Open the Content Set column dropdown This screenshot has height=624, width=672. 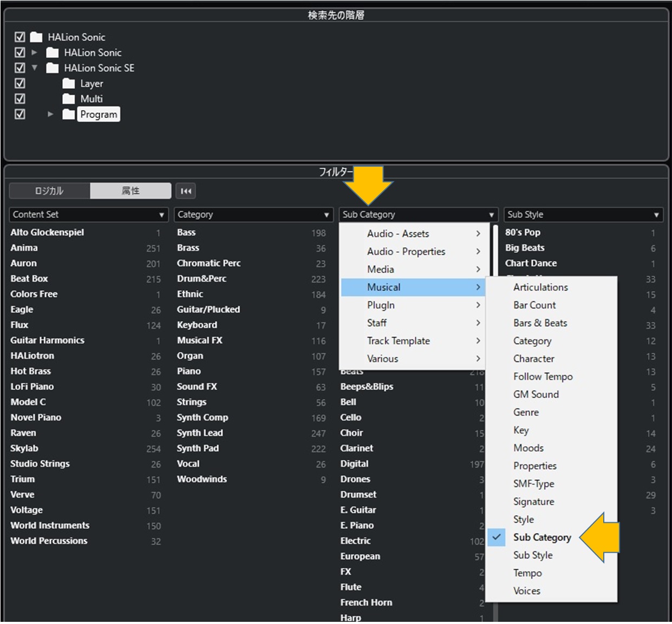point(89,214)
